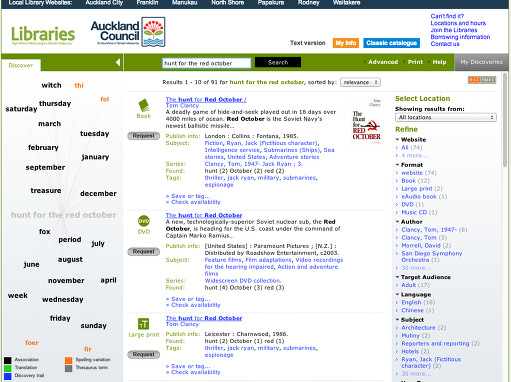Collapse the Discover panel with the arrow

click(118, 62)
